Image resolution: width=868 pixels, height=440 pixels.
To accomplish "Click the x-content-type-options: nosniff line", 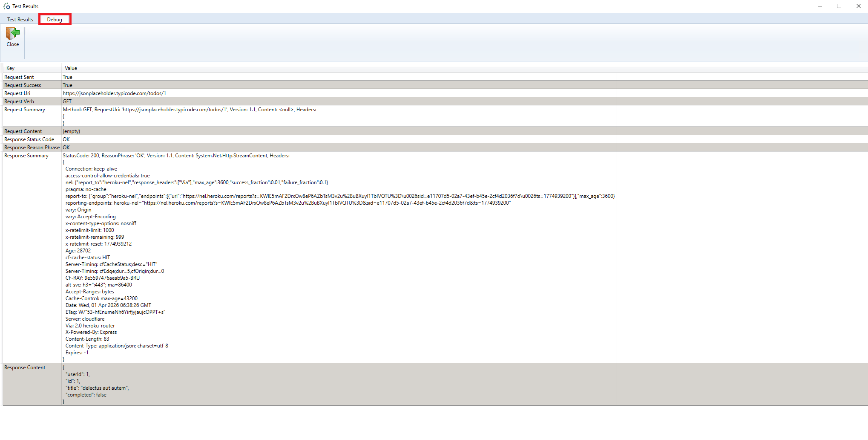I will tap(101, 223).
